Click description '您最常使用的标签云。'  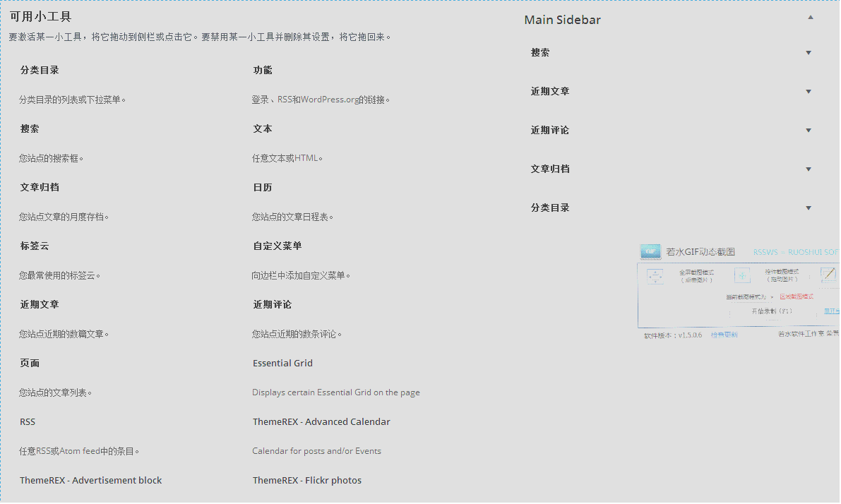[59, 275]
